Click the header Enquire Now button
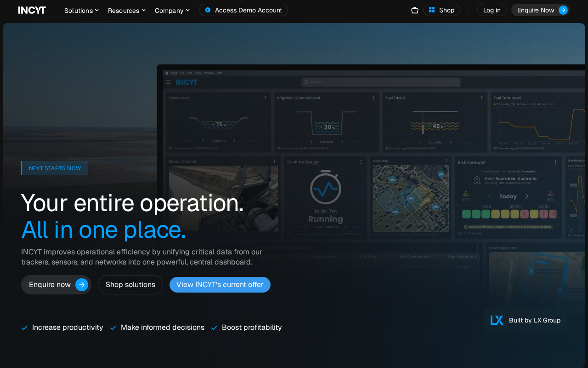This screenshot has height=368, width=588. (x=540, y=10)
